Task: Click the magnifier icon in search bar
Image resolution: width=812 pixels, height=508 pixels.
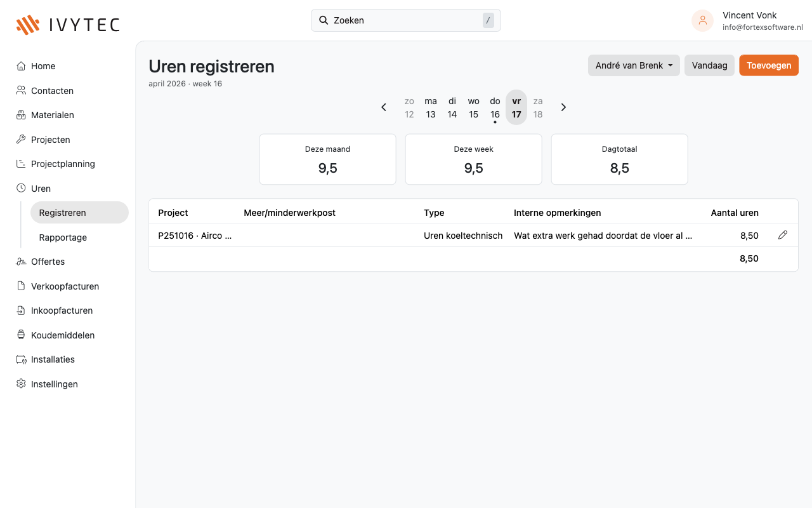Action: tap(324, 20)
